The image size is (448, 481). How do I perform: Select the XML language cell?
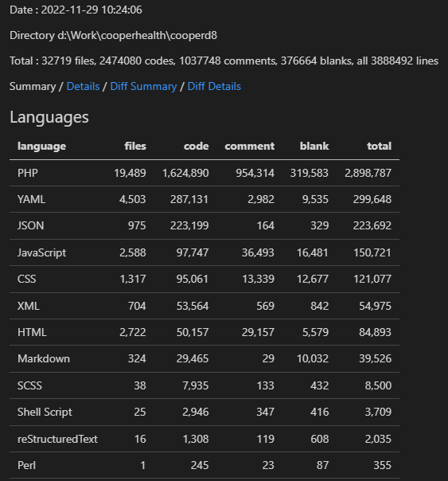point(29,306)
